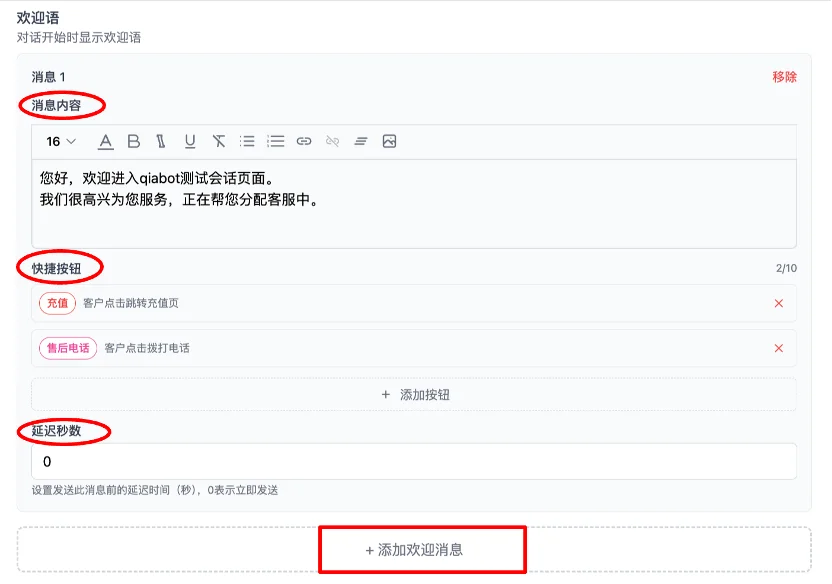The image size is (832, 584).
Task: Click the Underline text icon
Action: (190, 141)
